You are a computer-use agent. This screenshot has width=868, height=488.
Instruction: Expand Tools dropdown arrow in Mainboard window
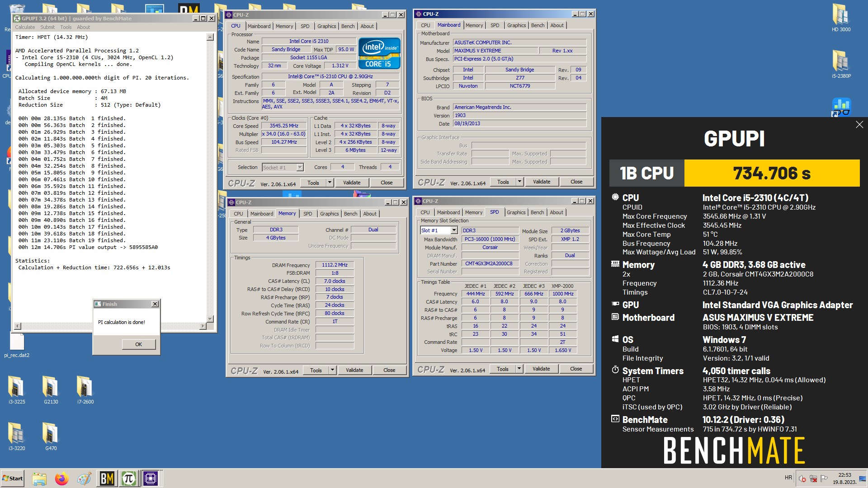[520, 182]
